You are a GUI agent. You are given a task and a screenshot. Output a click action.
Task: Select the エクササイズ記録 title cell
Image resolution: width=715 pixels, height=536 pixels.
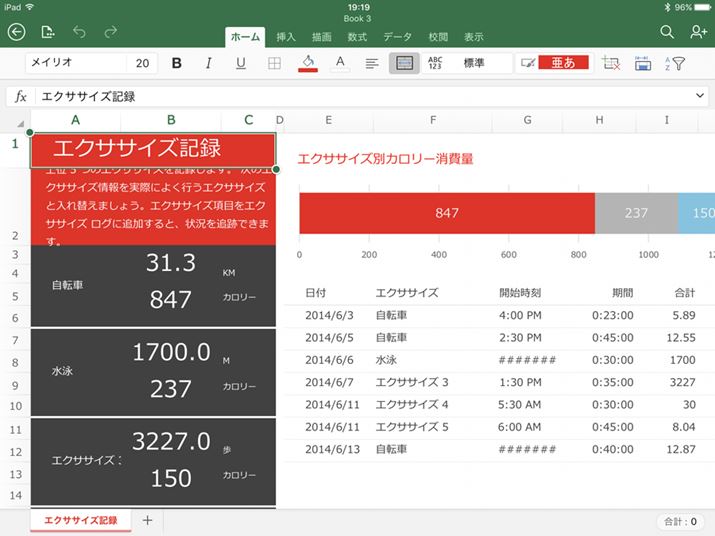153,150
